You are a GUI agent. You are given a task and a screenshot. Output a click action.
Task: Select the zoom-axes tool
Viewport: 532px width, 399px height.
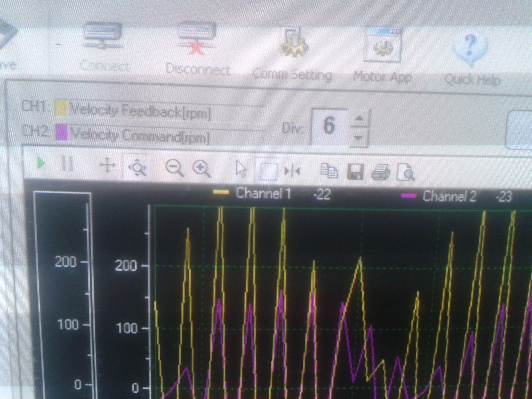click(x=137, y=167)
